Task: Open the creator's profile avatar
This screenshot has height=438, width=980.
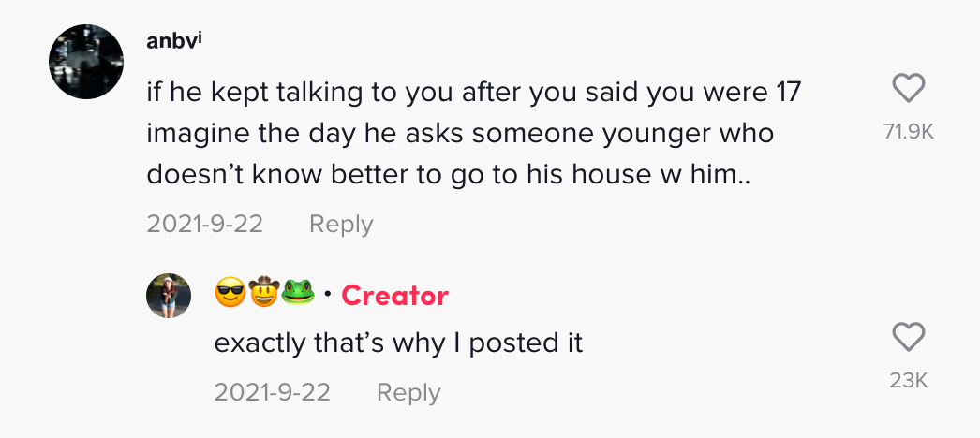Action: [168, 296]
